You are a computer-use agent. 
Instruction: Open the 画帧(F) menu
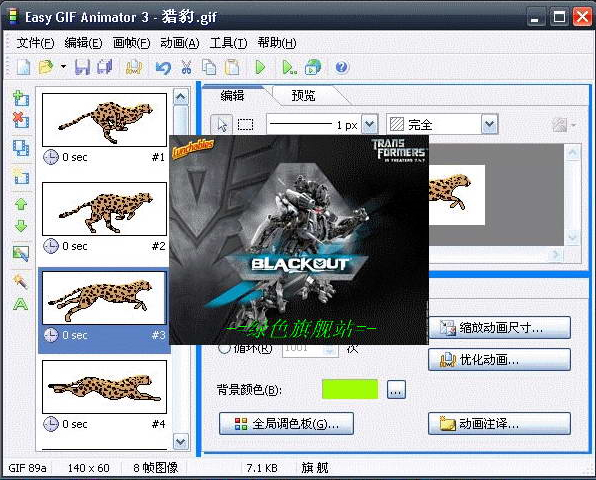pyautogui.click(x=132, y=43)
